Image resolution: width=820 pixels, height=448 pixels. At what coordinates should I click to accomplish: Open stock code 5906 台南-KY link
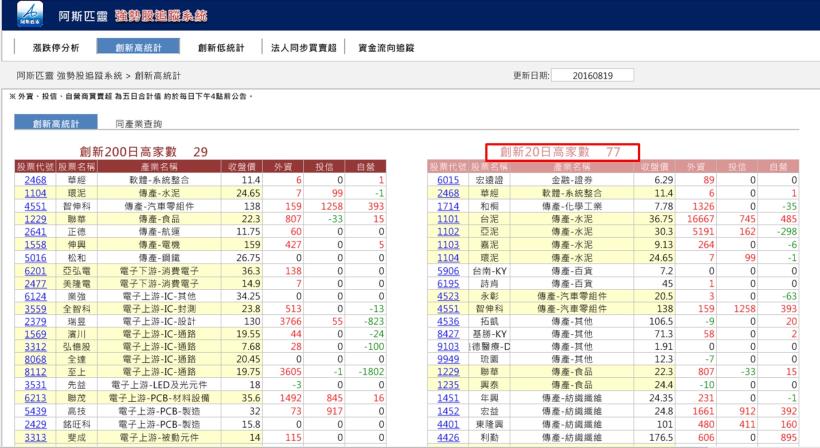click(448, 271)
